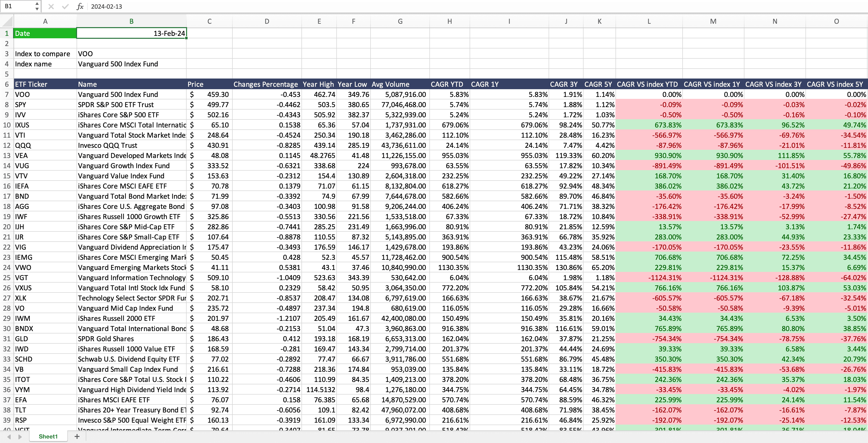Click the Select All corner above row 1
Viewport: 868px width, 443px height.
click(7, 21)
